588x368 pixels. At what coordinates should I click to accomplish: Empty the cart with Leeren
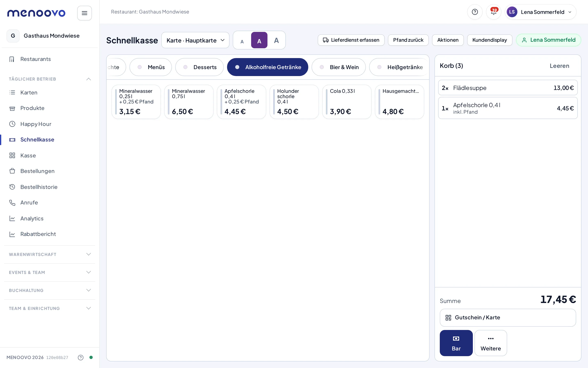click(559, 66)
